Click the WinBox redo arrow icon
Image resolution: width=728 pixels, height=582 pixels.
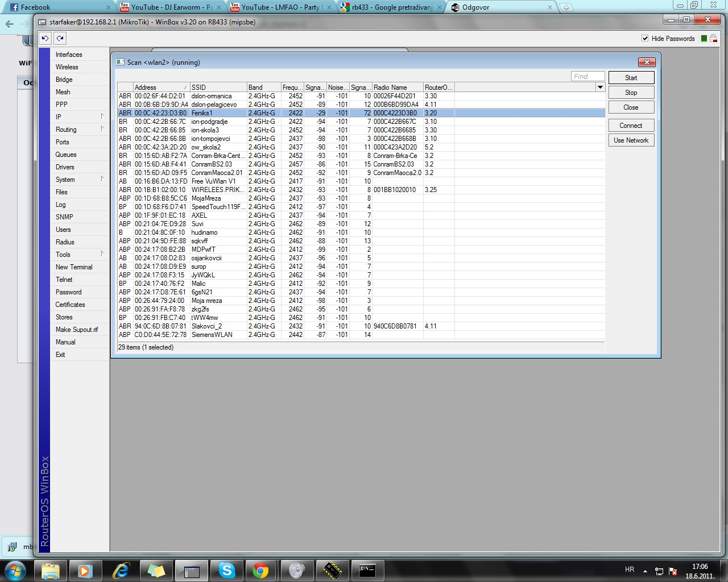point(60,38)
